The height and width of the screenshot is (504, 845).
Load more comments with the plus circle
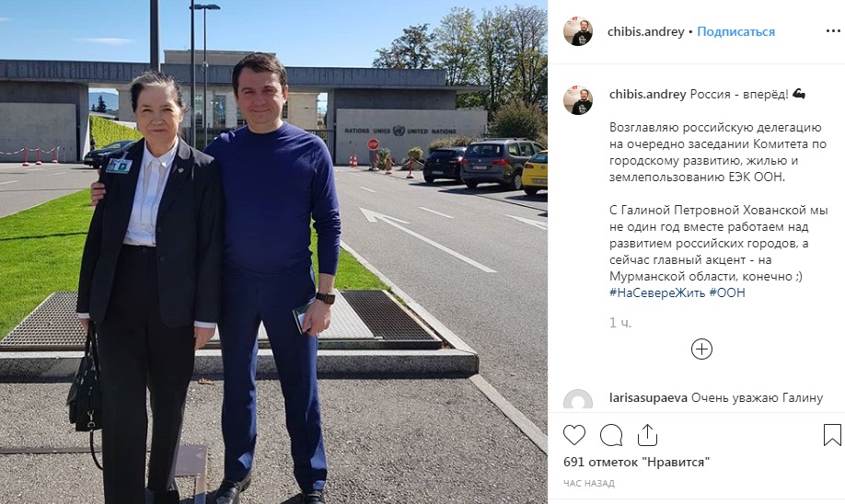[701, 349]
